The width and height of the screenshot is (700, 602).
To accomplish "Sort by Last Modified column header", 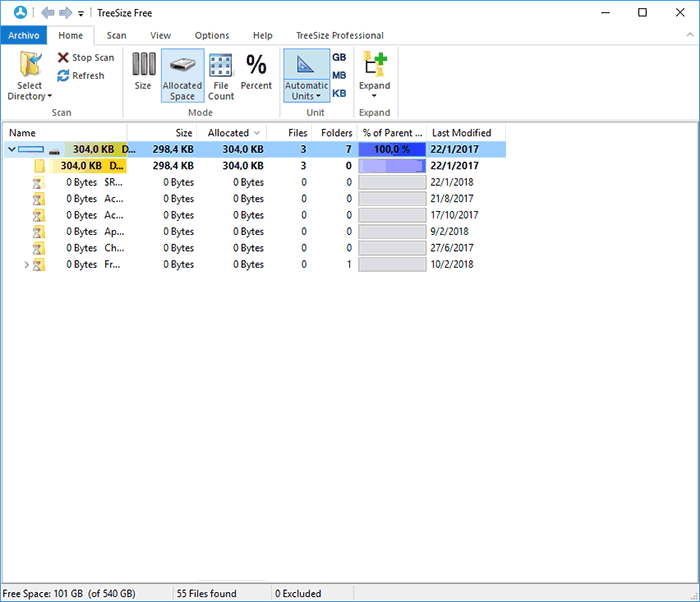I will [x=466, y=133].
